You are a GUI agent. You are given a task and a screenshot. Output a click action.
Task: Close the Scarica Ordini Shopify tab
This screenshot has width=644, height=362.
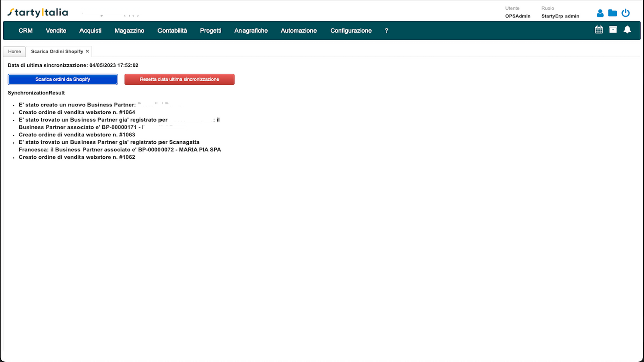[87, 51]
